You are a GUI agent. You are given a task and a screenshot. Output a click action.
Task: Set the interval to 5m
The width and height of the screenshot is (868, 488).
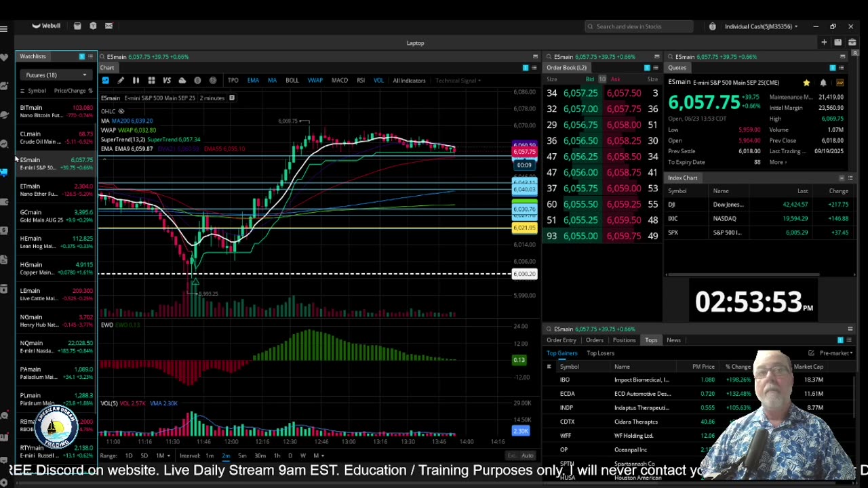[242, 455]
